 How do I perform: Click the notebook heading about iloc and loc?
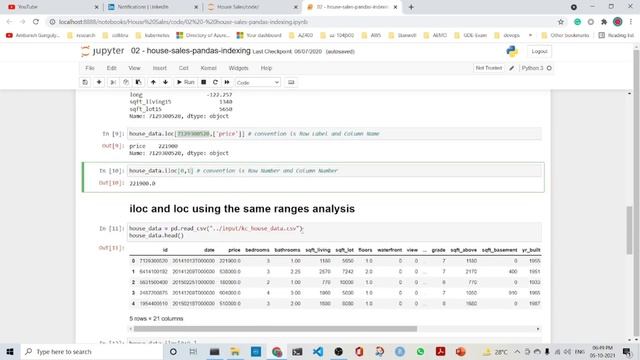(242, 209)
